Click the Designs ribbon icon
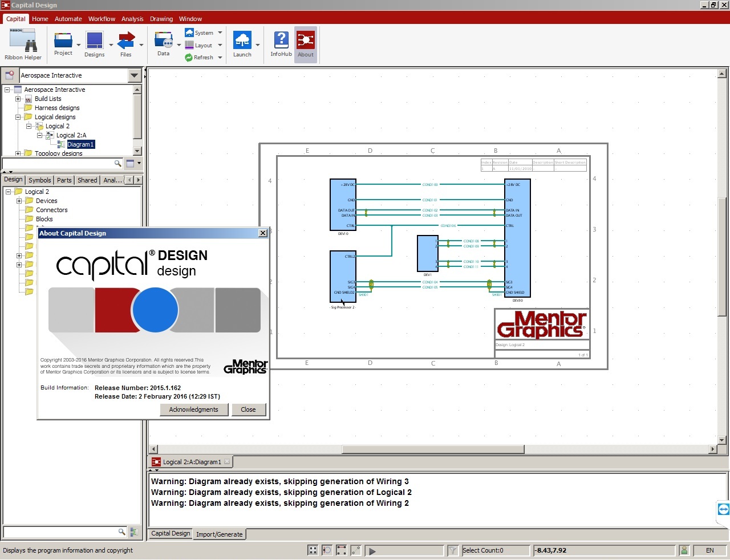The image size is (730, 560). pyautogui.click(x=94, y=41)
